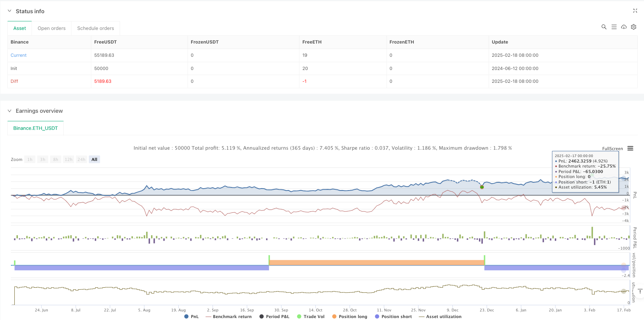Collapse the Earnings overview section

pyautogui.click(x=10, y=111)
